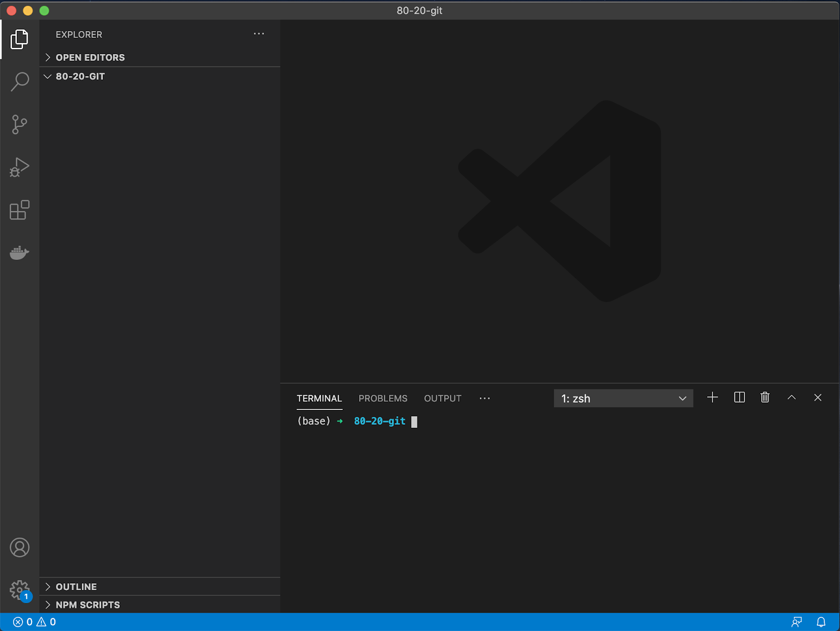
Task: Create a new terminal with plus icon
Action: 712,397
